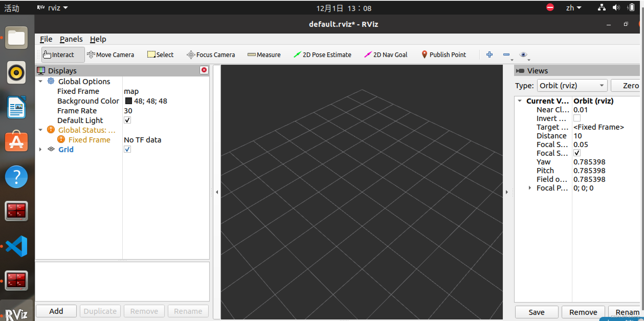Click the blue plus add-tool icon
Screen dimensions: 644x321
tap(489, 54)
